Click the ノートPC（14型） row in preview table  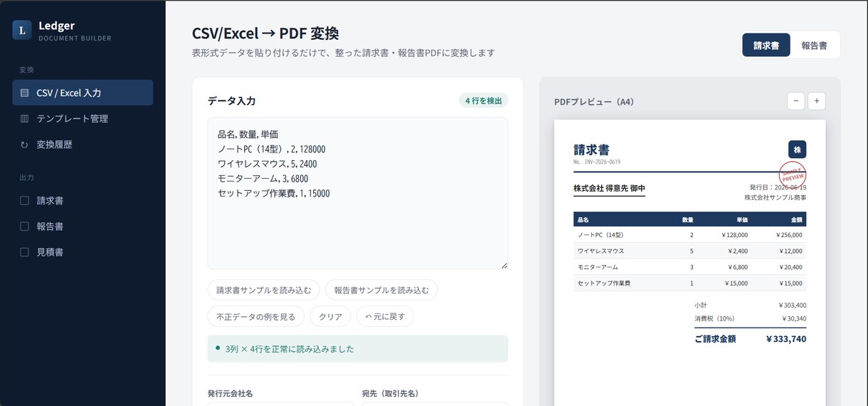[689, 234]
